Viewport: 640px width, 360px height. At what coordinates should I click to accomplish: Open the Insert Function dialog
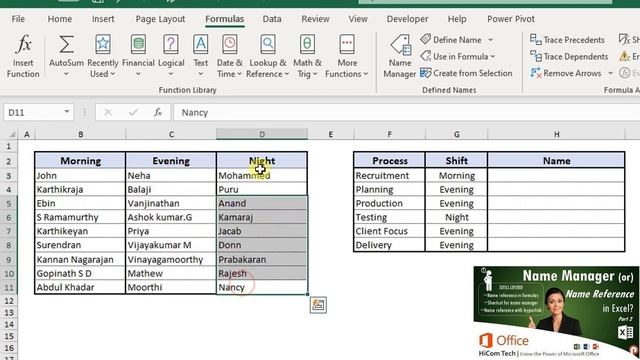23,56
